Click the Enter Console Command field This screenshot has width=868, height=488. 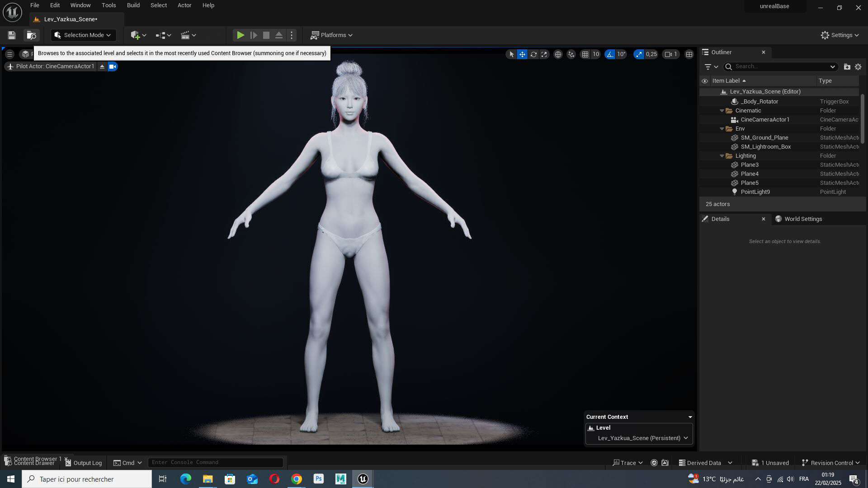(x=216, y=462)
